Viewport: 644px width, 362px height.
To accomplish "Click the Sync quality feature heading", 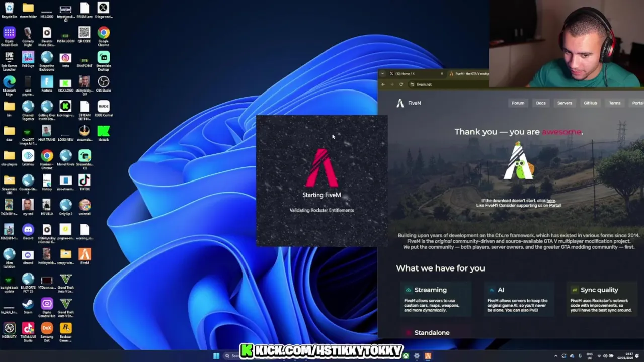I will tap(599, 290).
